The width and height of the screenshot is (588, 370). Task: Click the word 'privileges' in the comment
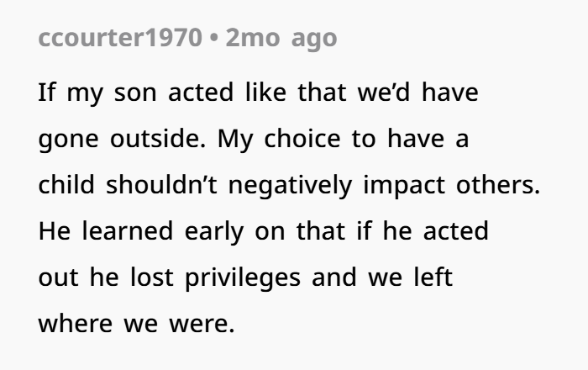pyautogui.click(x=243, y=278)
